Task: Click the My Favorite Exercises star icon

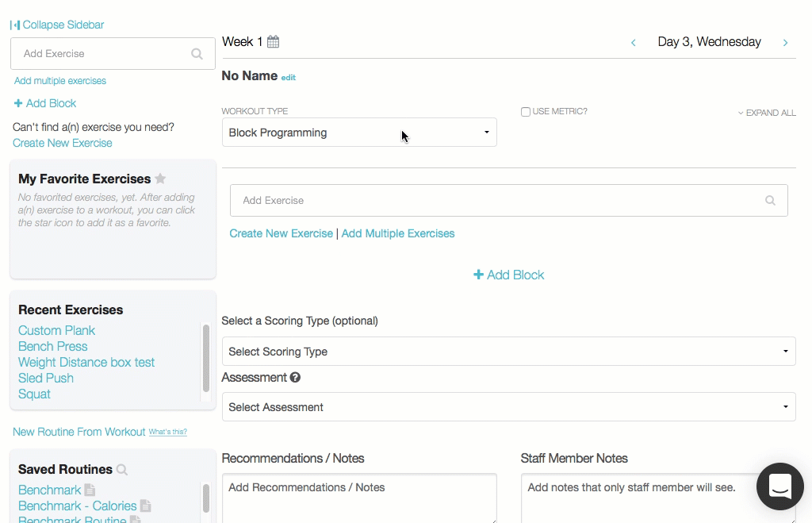Action: click(x=160, y=179)
